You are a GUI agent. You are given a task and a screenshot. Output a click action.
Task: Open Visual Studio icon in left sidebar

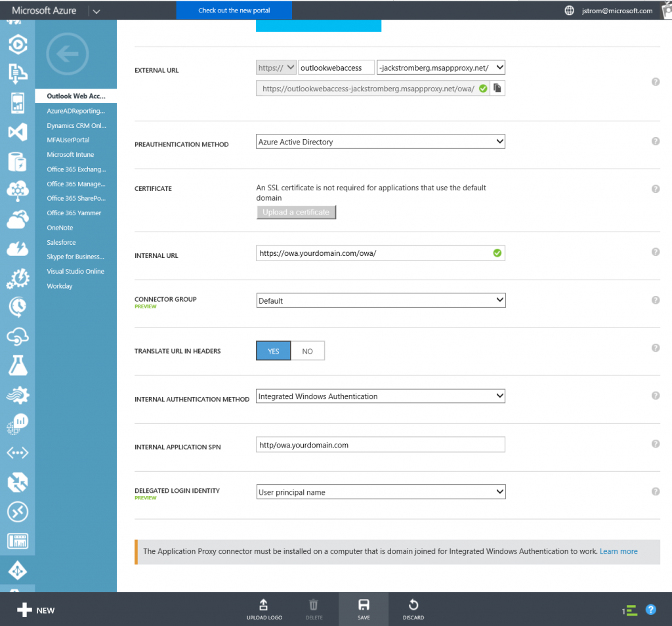click(17, 132)
